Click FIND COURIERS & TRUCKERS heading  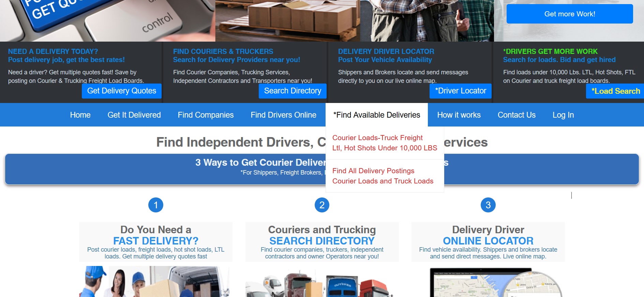223,51
